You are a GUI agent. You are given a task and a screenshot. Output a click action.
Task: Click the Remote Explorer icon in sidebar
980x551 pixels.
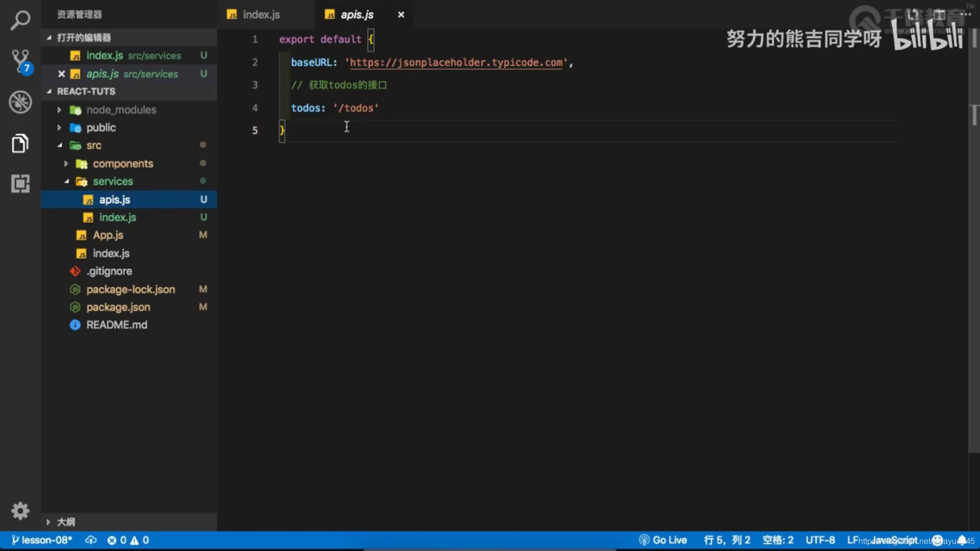pos(20,183)
